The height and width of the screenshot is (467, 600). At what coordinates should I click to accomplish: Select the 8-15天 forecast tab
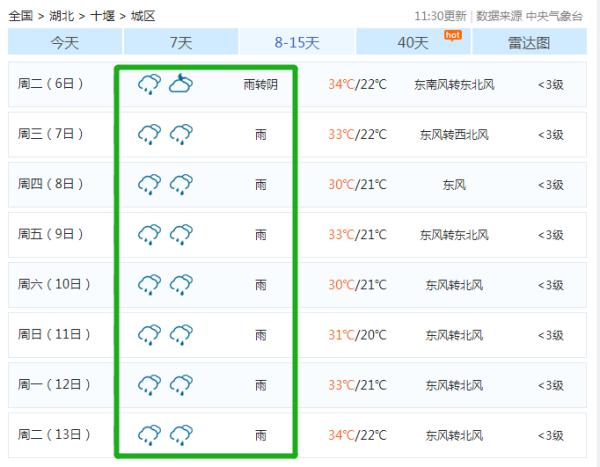click(297, 42)
